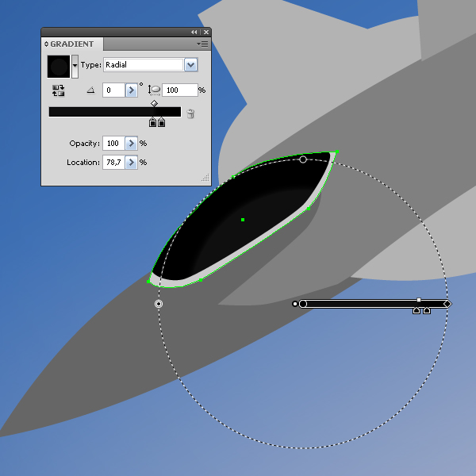Open the Location value dropdown arrow
Screen dimensions: 476x476
coord(132,163)
